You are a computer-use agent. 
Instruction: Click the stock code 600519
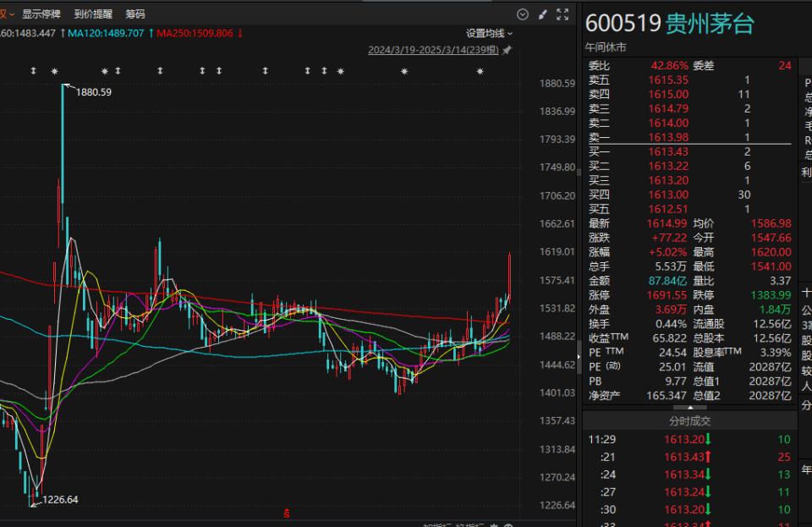pos(623,24)
